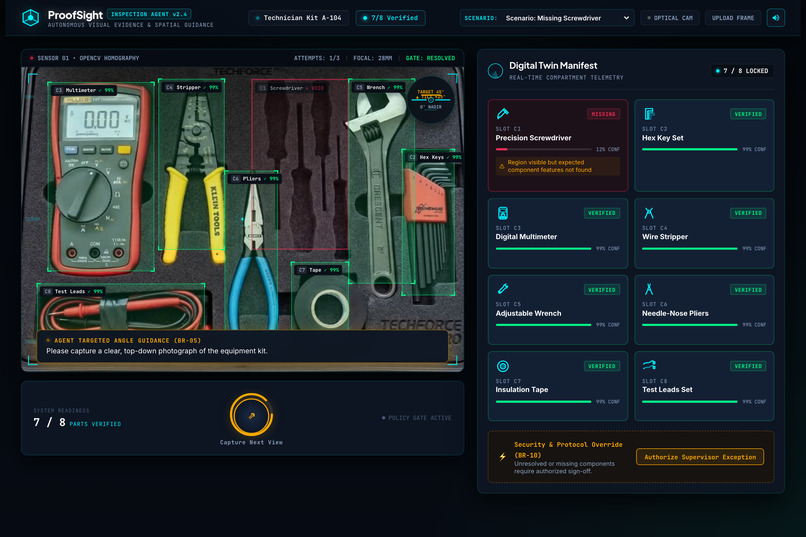The image size is (806, 537).
Task: Click the FOCAL: 28MM readout
Action: pyautogui.click(x=373, y=58)
